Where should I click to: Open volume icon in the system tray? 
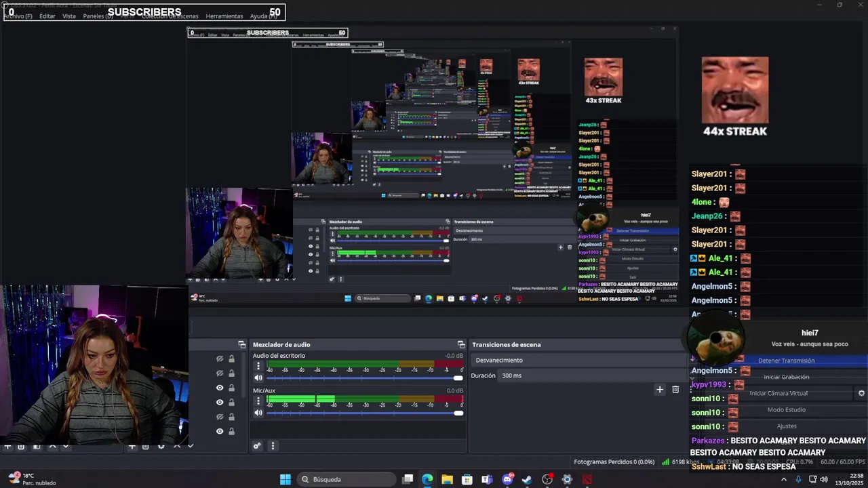pos(824,479)
